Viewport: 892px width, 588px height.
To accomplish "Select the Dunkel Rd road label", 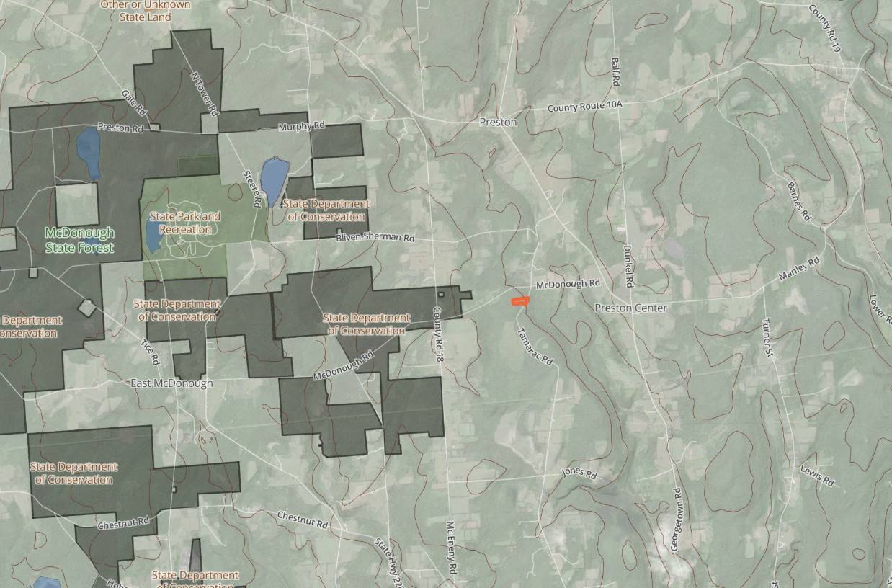I will (x=628, y=264).
